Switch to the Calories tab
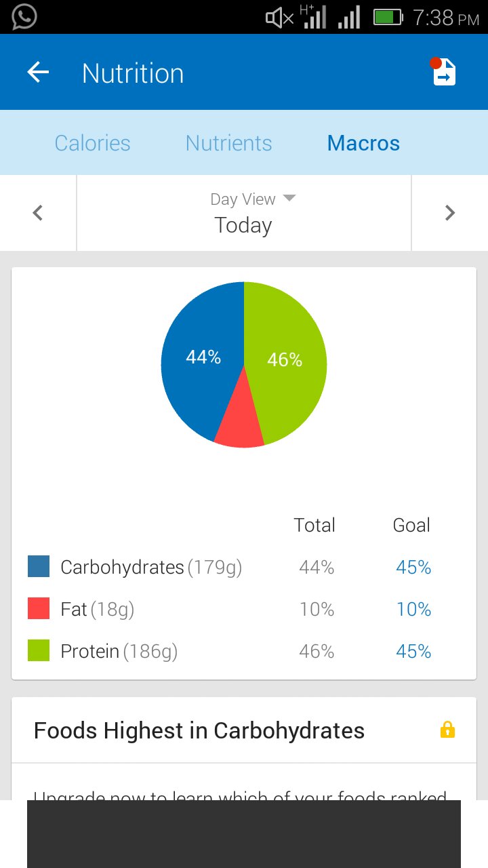The height and width of the screenshot is (868, 488). coord(92,143)
